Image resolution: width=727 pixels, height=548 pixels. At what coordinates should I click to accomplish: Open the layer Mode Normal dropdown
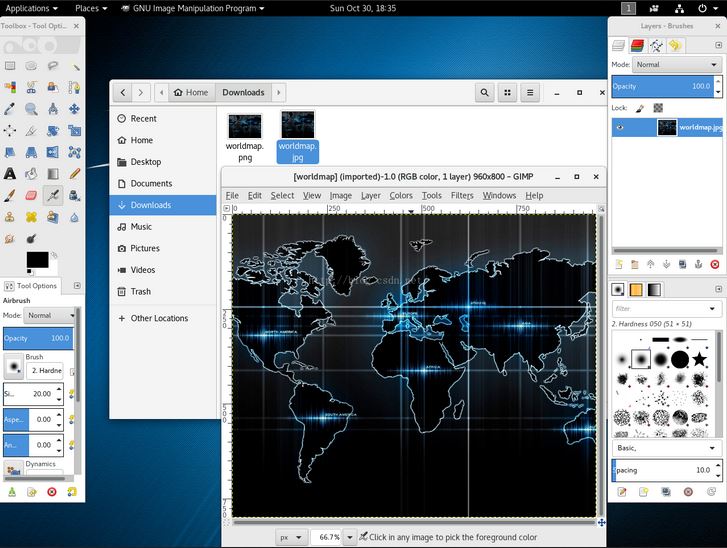pyautogui.click(x=676, y=65)
